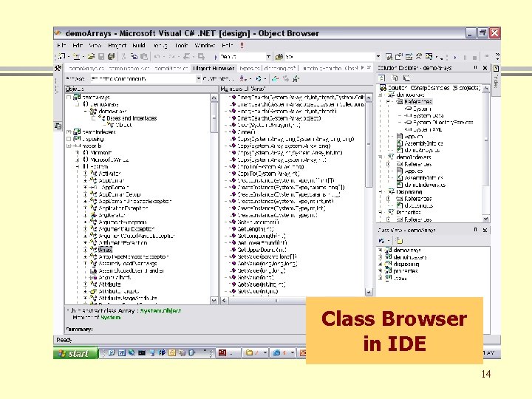Click the Start debugging arrow icon
This screenshot has width=532, height=399.
point(215,57)
